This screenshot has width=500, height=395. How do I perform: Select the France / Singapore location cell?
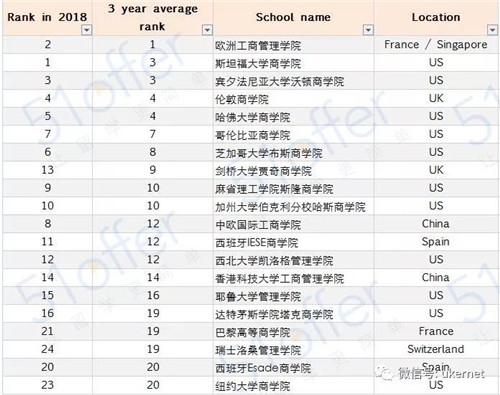[x=436, y=45]
